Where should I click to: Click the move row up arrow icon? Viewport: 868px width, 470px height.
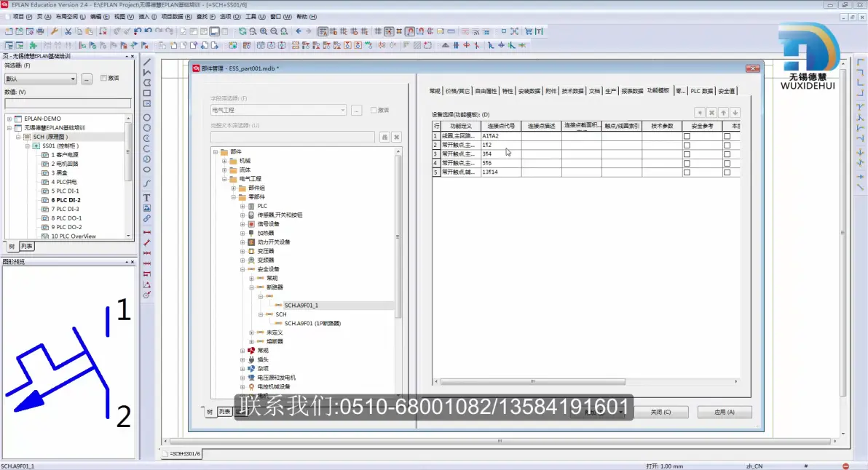(724, 113)
